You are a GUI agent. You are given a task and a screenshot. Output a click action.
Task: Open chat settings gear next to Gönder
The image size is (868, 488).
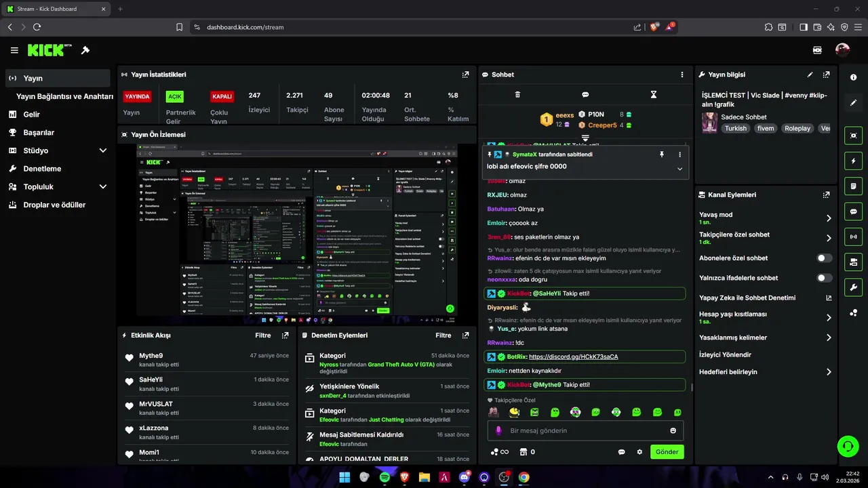click(x=639, y=452)
